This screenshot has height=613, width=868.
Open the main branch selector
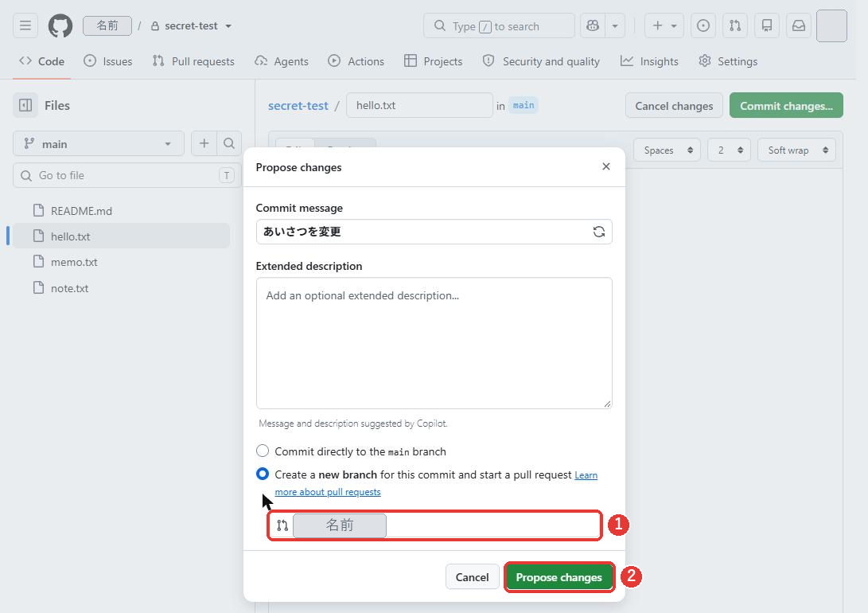coord(99,144)
